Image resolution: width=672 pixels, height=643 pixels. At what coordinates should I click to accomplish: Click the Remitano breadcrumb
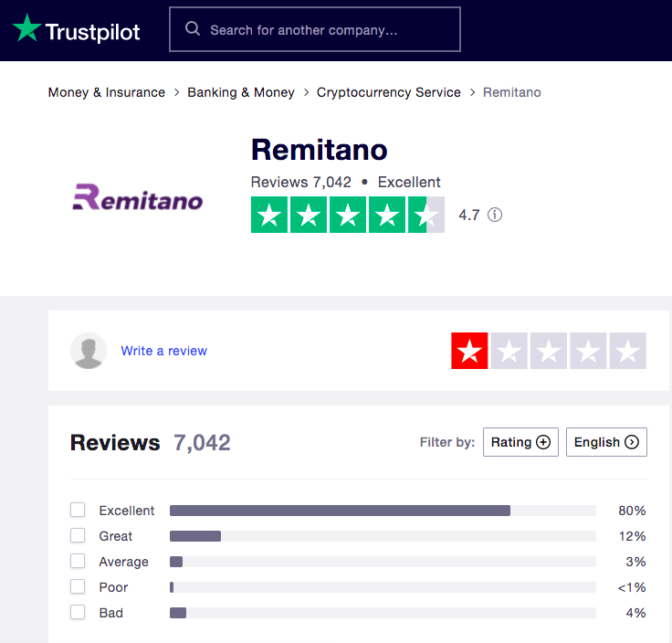(x=511, y=92)
